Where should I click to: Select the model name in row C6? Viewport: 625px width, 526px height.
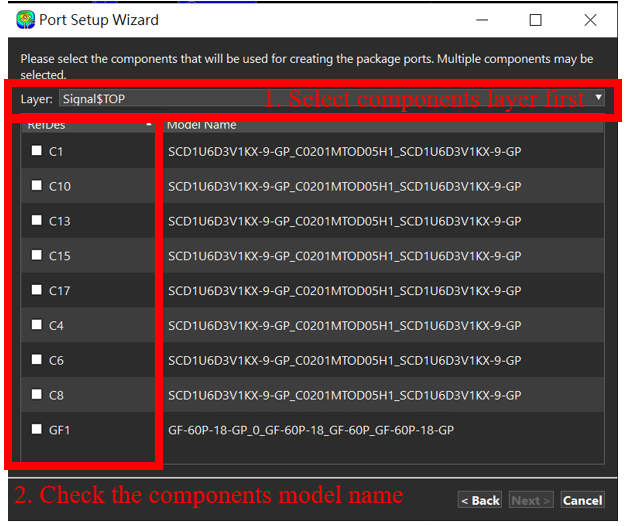coord(344,360)
